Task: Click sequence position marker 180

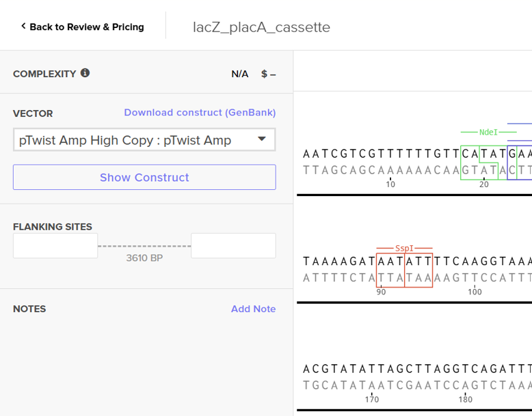Action: (466, 400)
